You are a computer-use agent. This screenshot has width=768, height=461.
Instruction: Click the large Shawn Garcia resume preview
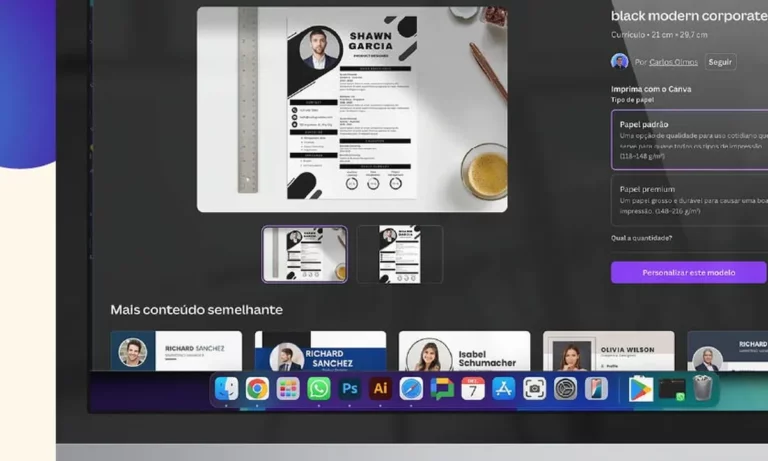click(352, 109)
